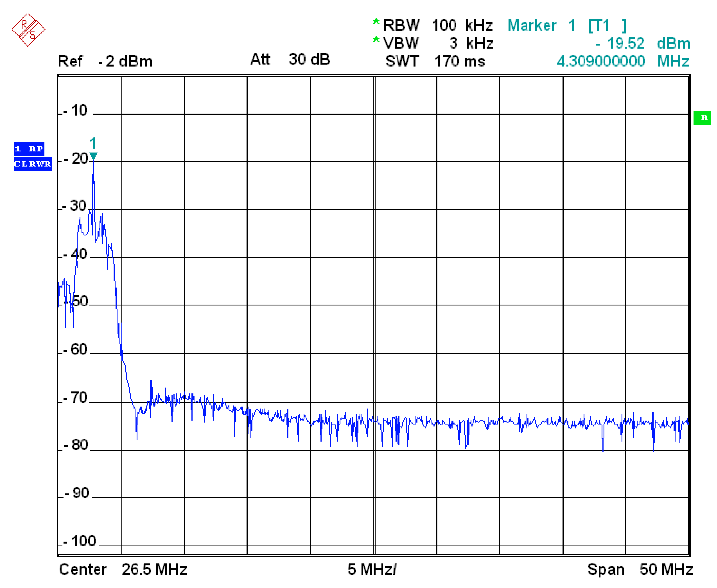Screen dimensions: 717x588
Task: Click the -100 y-axis scale label
Action: click(x=80, y=541)
